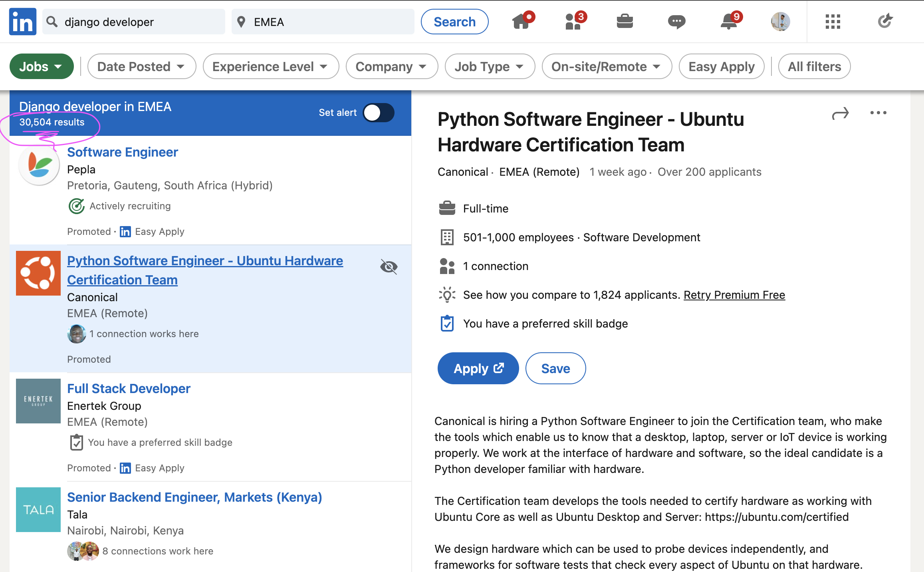Image resolution: width=924 pixels, height=572 pixels.
Task: Check notifications via the bell icon
Action: tap(728, 22)
